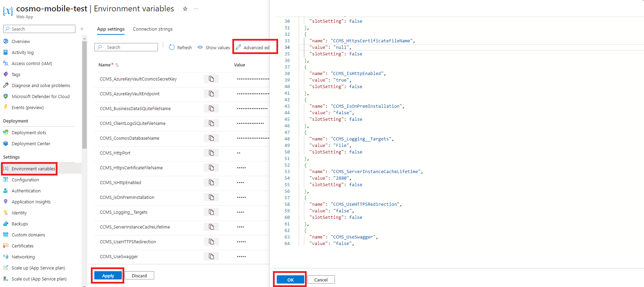Sort the list by Name column
The image size is (644, 287).
click(x=117, y=65)
